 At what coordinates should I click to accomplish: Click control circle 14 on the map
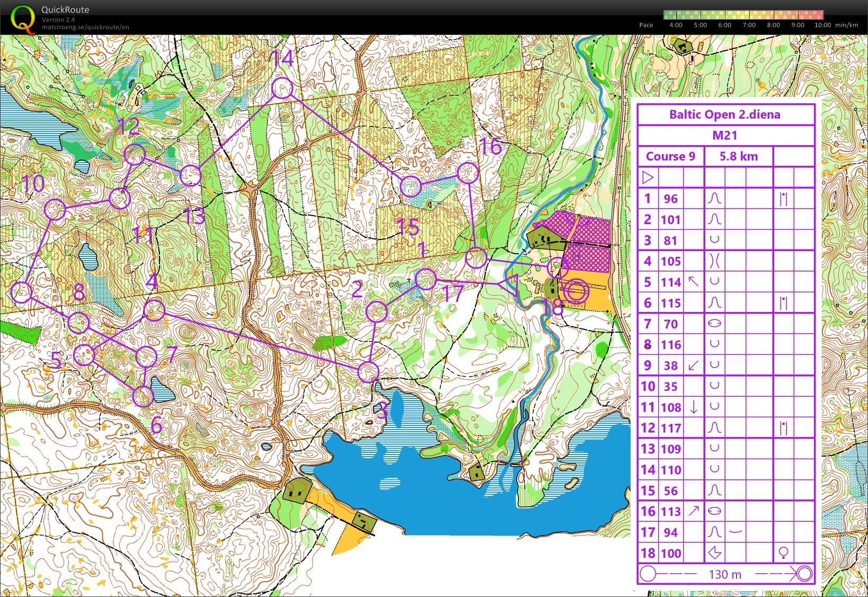282,88
